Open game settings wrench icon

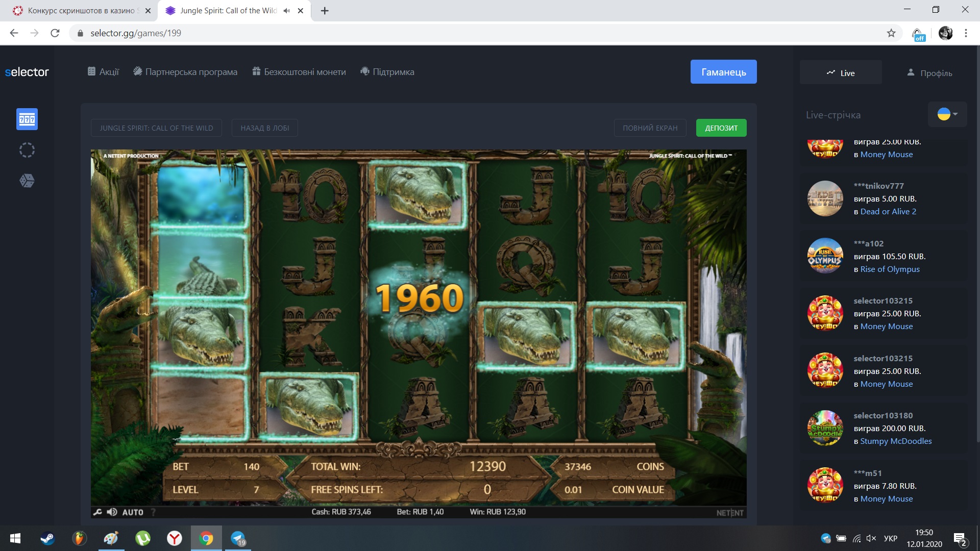tap(97, 512)
